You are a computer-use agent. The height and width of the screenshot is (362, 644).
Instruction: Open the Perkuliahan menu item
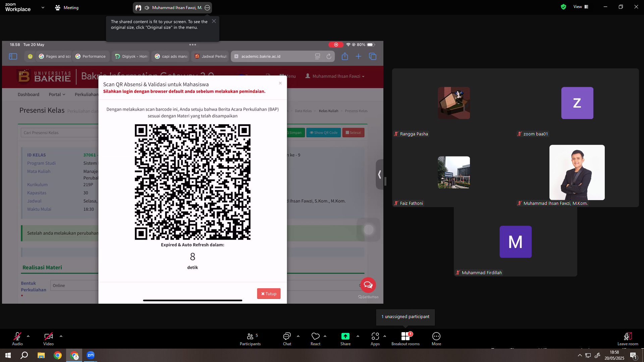(x=86, y=95)
